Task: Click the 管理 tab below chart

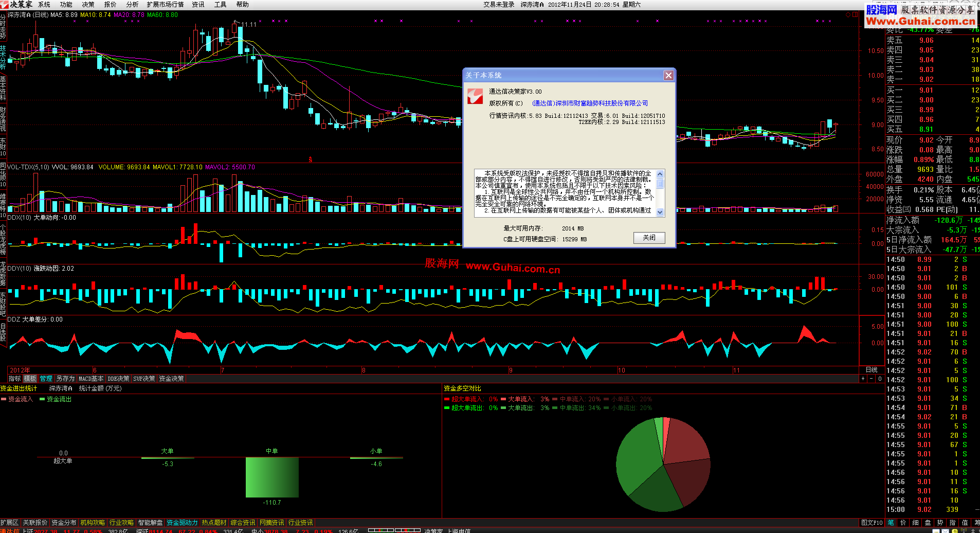Action: [x=46, y=379]
